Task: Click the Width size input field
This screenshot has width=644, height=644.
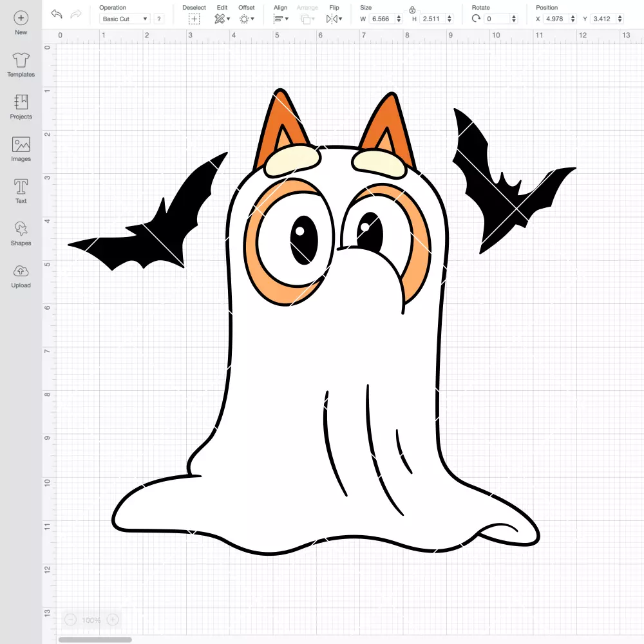Action: coord(381,19)
